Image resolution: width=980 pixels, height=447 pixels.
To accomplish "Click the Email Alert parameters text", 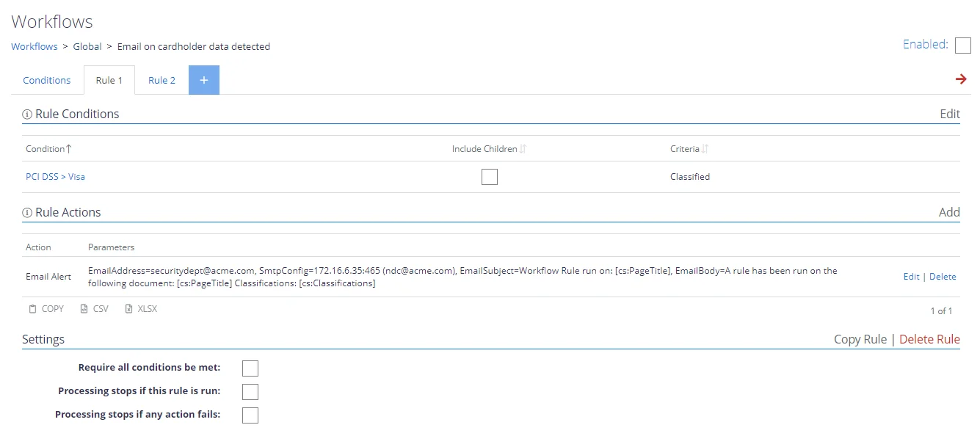I will pos(462,277).
